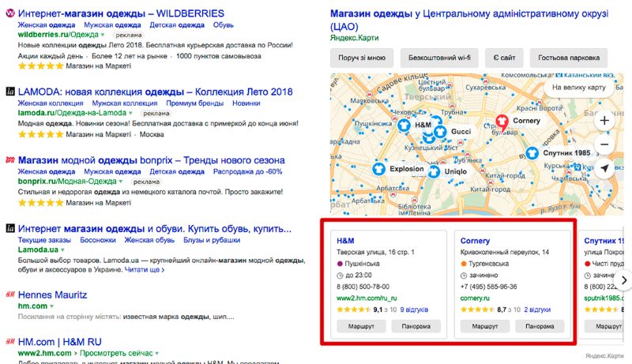The width and height of the screenshot is (632, 364).
Task: Expand lamoda.ru URL dropdown arrow
Action: pos(130,113)
